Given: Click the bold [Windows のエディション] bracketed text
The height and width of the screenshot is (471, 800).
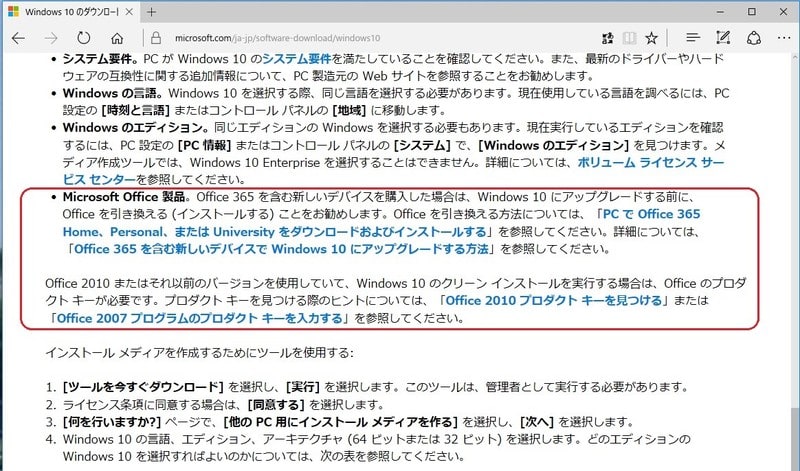Looking at the screenshot, I should click(x=554, y=145).
